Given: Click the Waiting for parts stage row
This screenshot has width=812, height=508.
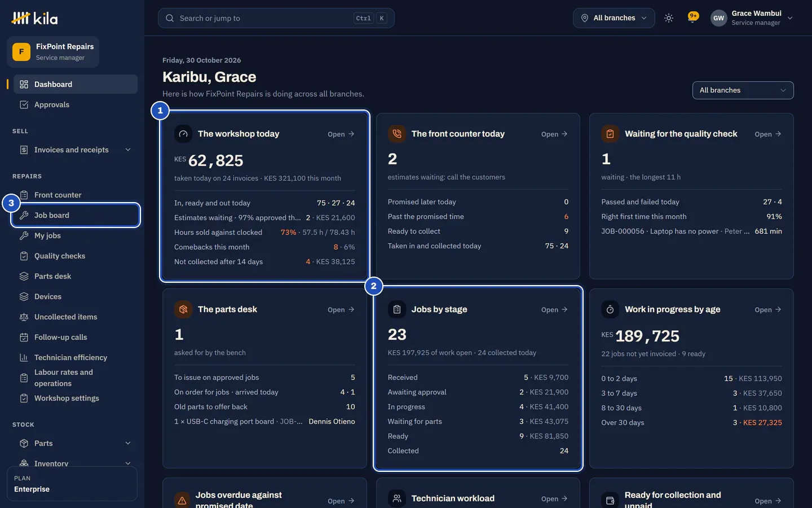Looking at the screenshot, I should click(x=478, y=422).
